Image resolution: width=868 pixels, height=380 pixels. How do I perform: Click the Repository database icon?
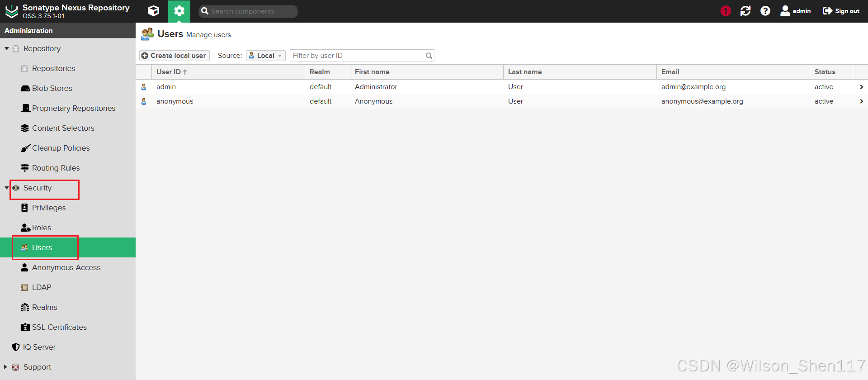16,48
